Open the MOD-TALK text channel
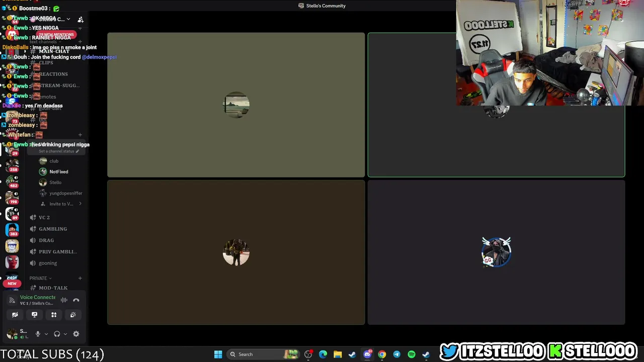The image size is (644, 362). [x=55, y=288]
